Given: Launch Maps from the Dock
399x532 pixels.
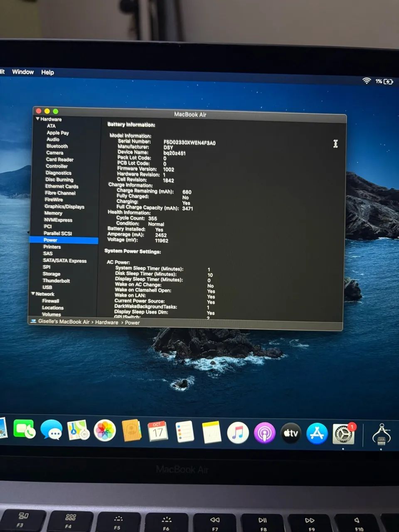Looking at the screenshot, I should coord(78,430).
